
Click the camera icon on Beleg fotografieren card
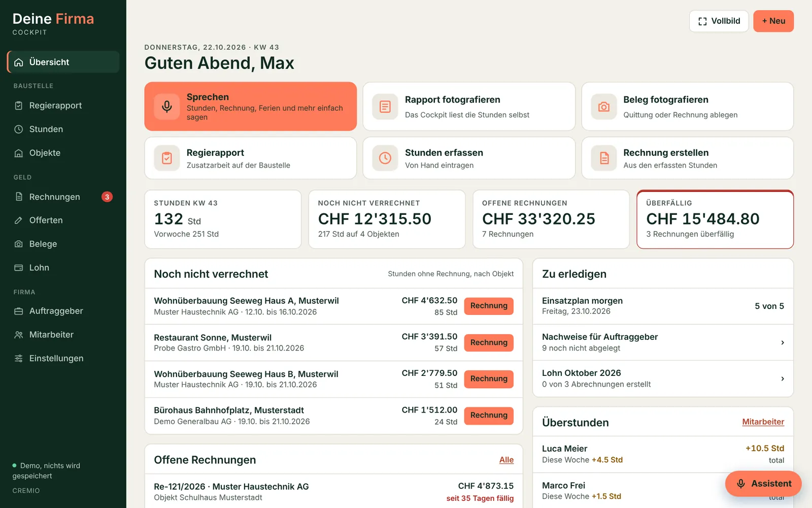[x=604, y=107]
